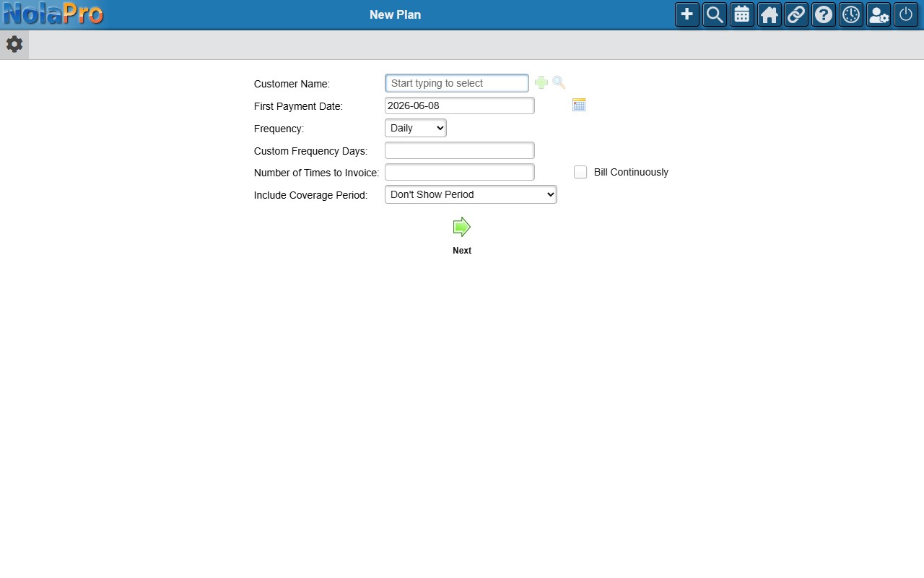Image resolution: width=924 pixels, height=578 pixels.
Task: Go to Home via house icon
Action: pos(770,14)
